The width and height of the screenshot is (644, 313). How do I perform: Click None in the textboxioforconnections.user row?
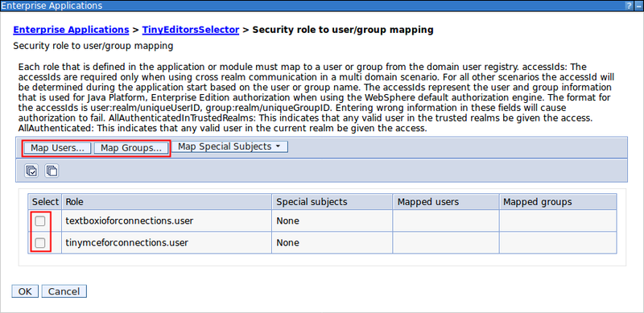[x=287, y=221]
